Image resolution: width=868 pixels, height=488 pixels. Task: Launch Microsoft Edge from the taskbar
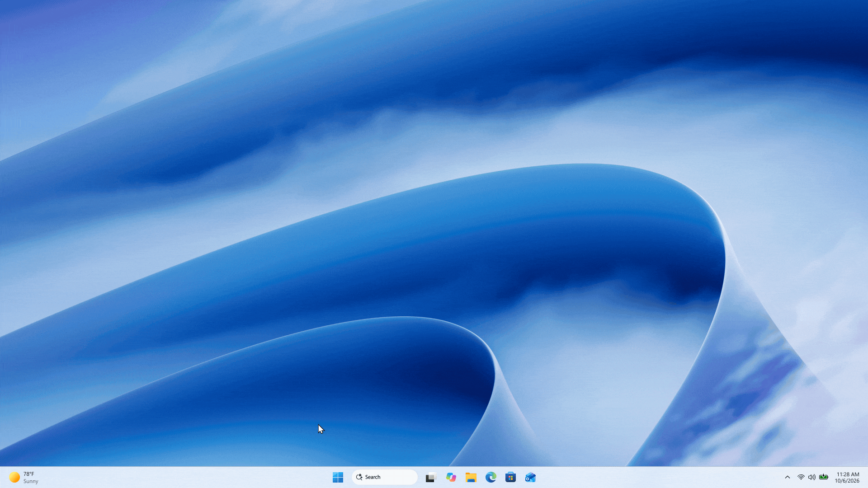[x=491, y=477]
